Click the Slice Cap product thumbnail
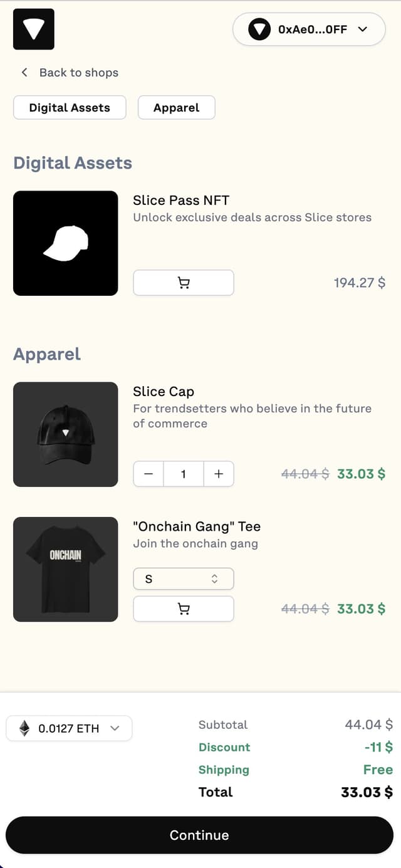The image size is (401, 868). click(x=65, y=434)
